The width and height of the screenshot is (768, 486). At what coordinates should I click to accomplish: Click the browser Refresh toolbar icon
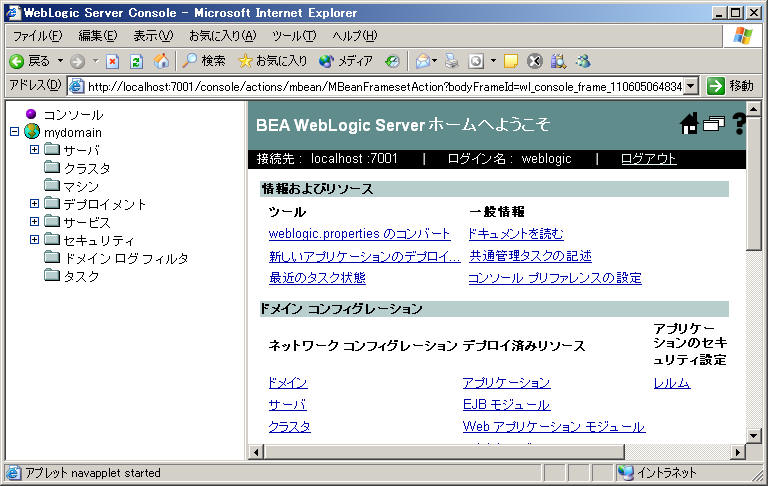point(136,61)
